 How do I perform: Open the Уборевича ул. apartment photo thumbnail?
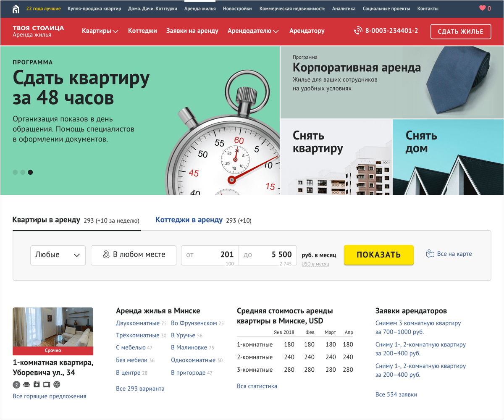(x=53, y=328)
